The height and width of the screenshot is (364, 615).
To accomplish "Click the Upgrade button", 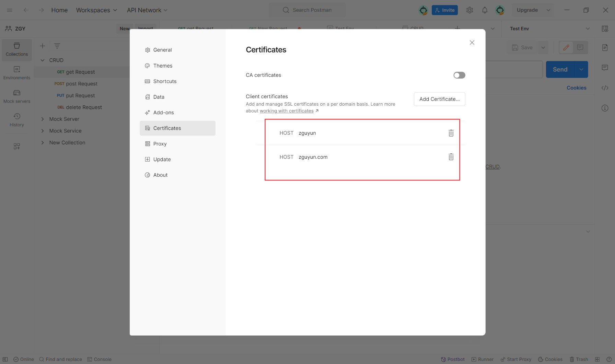I will coord(527,10).
